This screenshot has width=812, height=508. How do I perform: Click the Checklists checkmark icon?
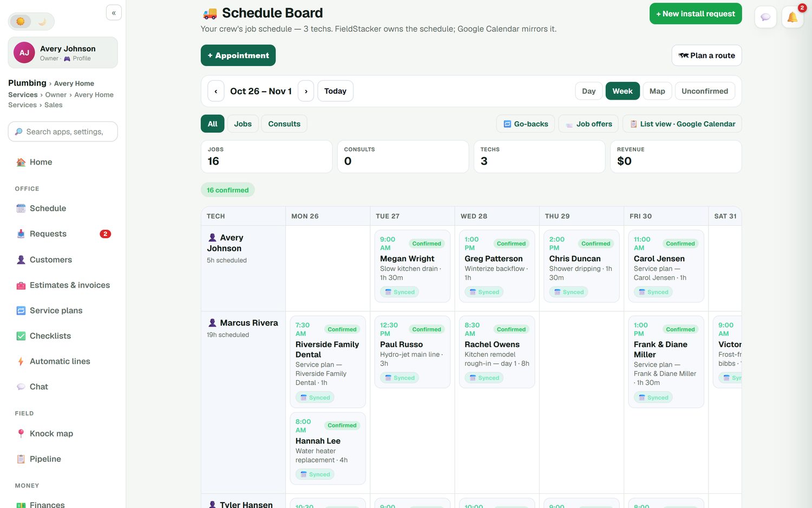(21, 336)
